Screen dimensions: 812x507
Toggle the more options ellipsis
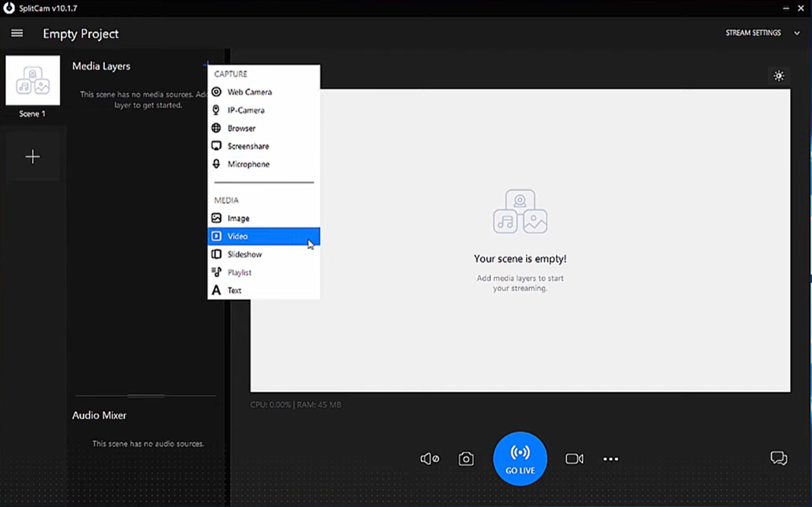coord(610,458)
